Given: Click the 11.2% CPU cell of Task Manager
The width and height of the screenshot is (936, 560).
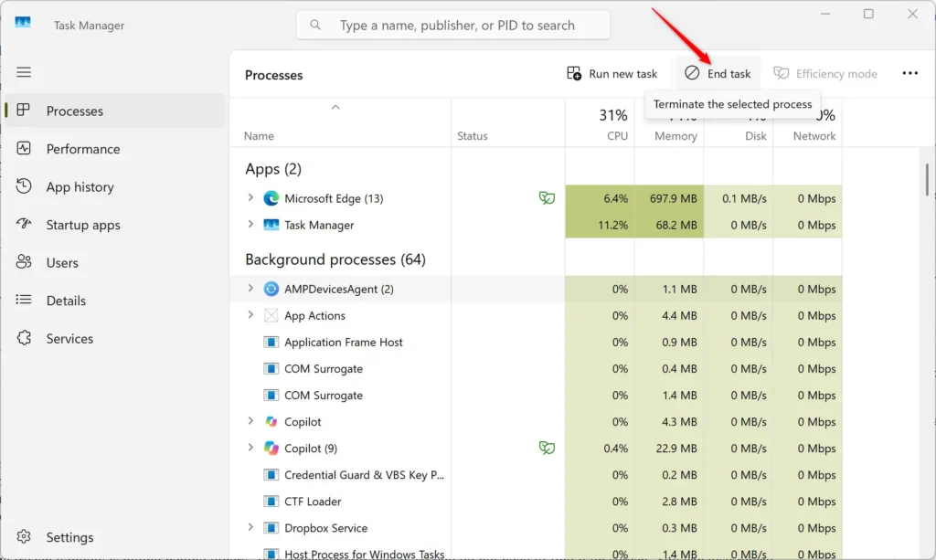Looking at the screenshot, I should (x=600, y=225).
